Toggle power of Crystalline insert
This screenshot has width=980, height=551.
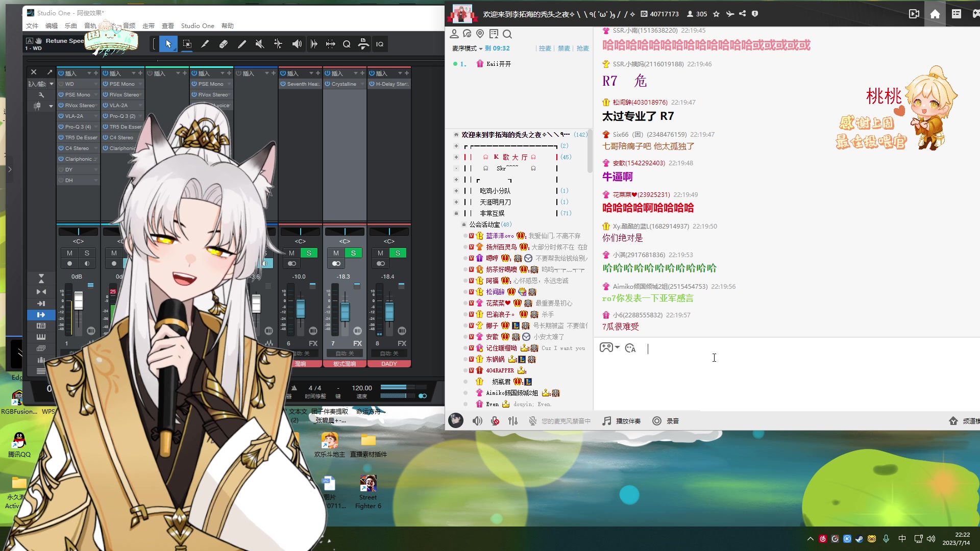(327, 84)
